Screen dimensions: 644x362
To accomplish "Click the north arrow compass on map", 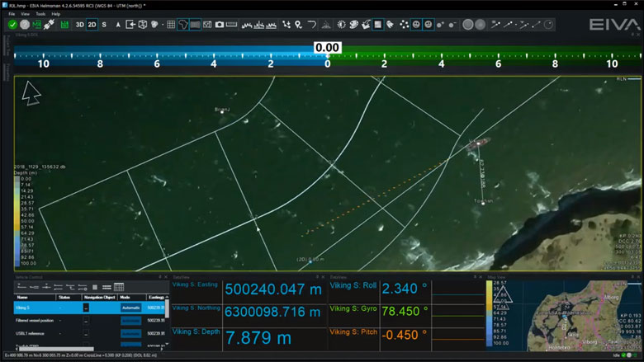I will (31, 94).
